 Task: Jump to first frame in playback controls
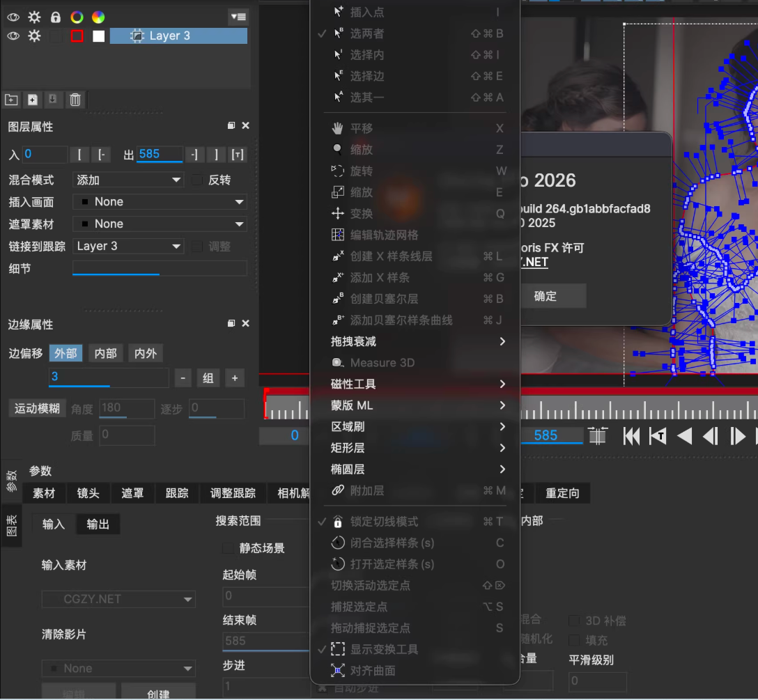(631, 436)
